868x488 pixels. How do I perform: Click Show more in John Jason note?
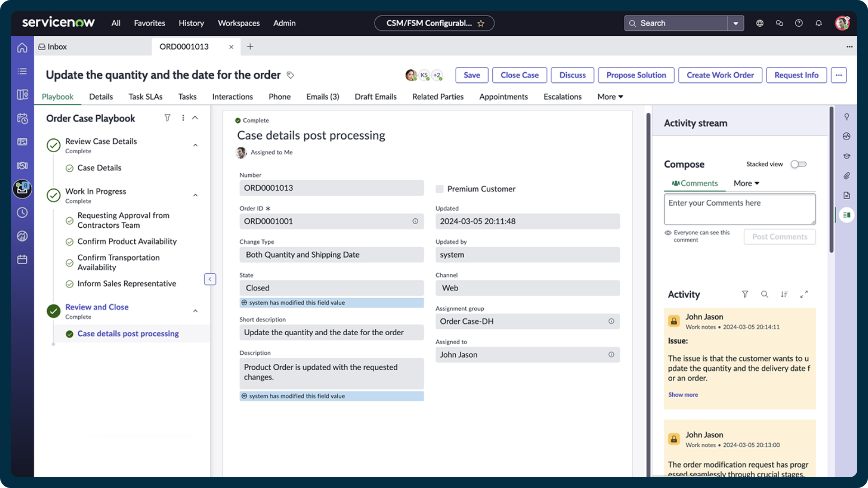tap(683, 394)
